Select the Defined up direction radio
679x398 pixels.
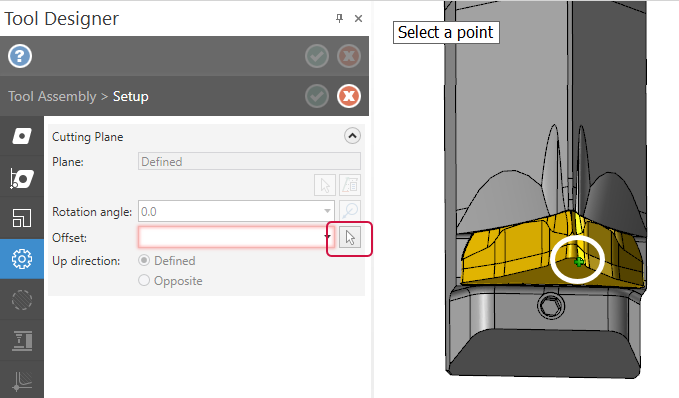click(x=144, y=261)
